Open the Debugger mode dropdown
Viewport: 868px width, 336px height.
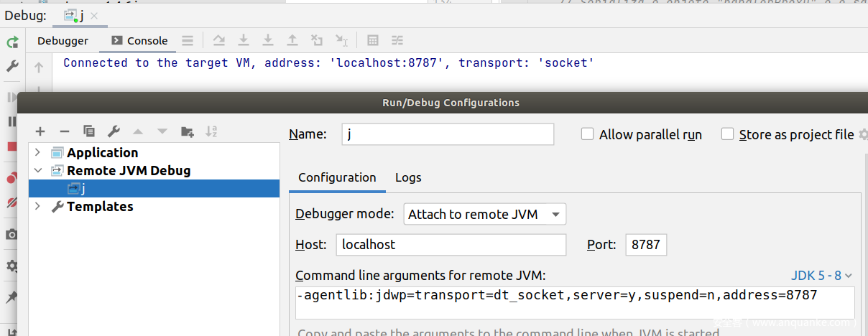(x=484, y=214)
